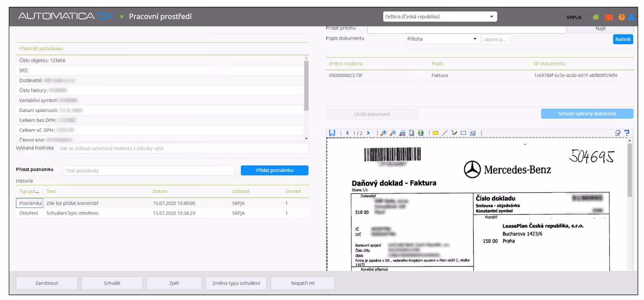Click down arrow of request details scrollbar

point(306,139)
